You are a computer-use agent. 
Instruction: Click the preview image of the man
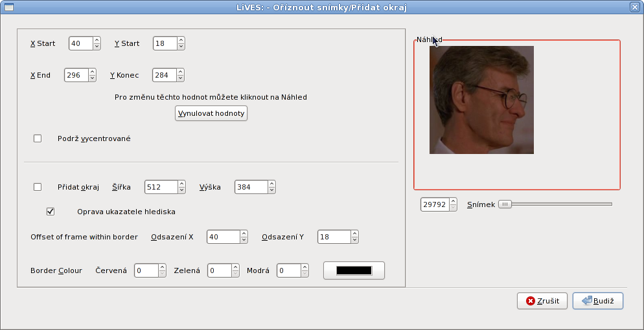click(x=481, y=100)
